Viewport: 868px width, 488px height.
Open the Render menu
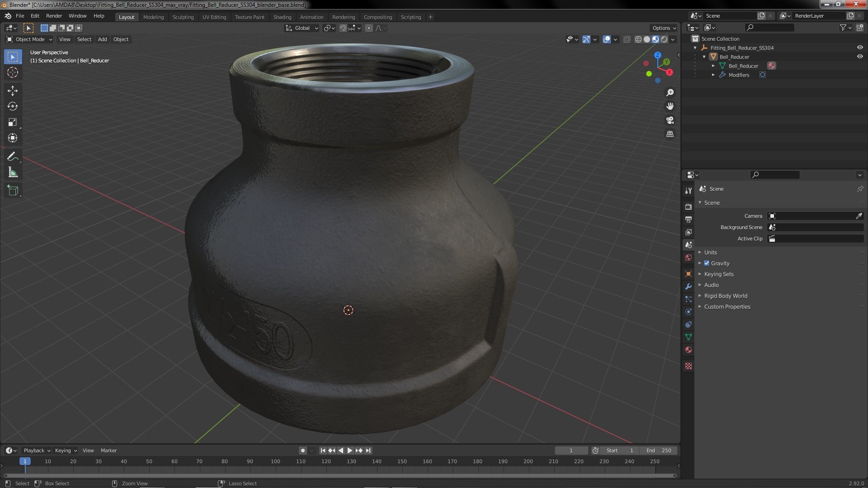[54, 16]
